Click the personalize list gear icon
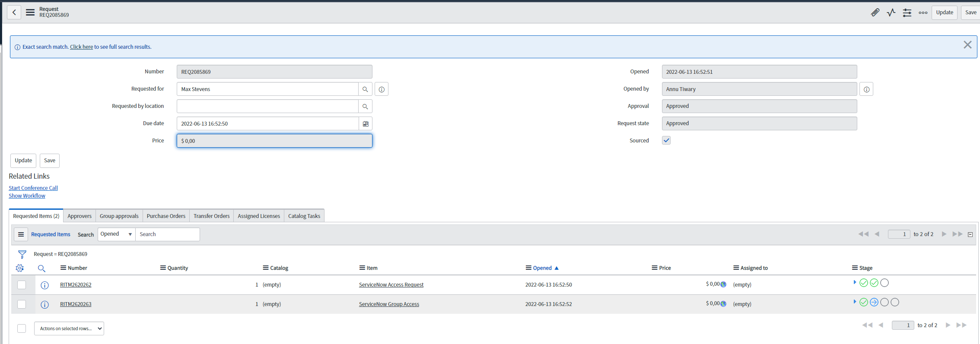Image resolution: width=980 pixels, height=344 pixels. pyautogui.click(x=20, y=268)
